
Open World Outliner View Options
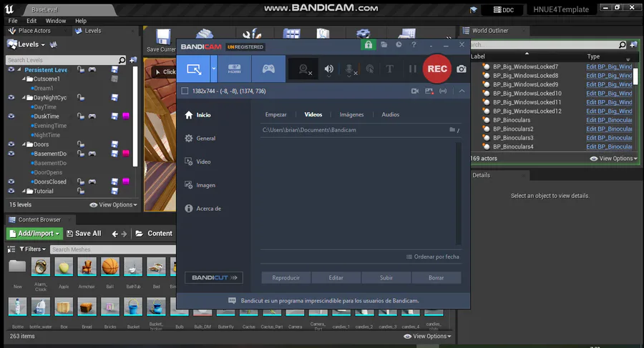[614, 159]
